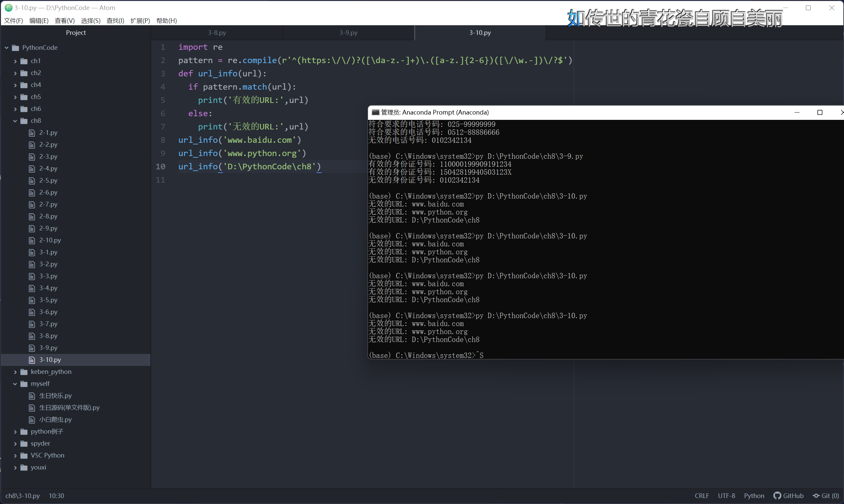Click the 'import re' line in editor
The height and width of the screenshot is (504, 844).
(x=201, y=47)
